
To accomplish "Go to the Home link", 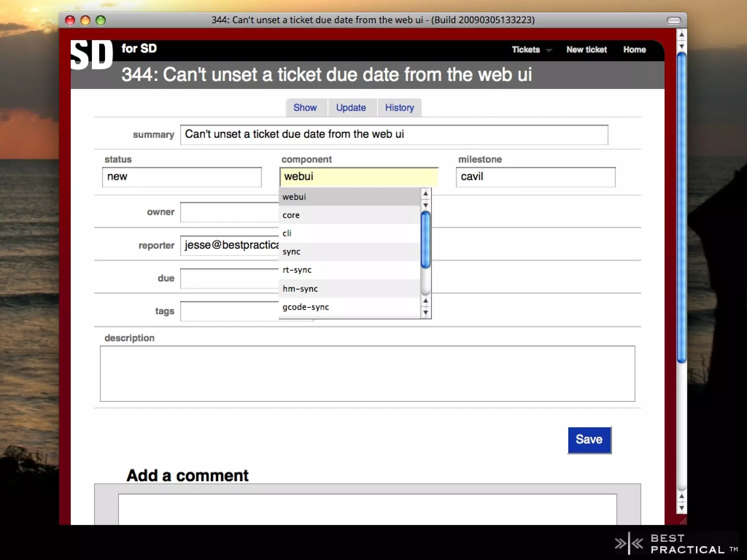I will (x=634, y=50).
